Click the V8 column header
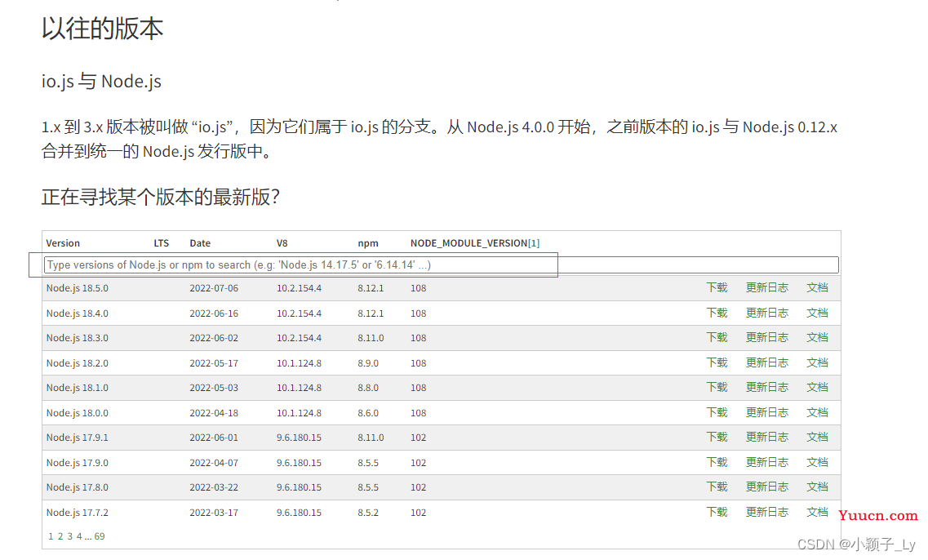This screenshot has height=560, width=928. tap(282, 243)
